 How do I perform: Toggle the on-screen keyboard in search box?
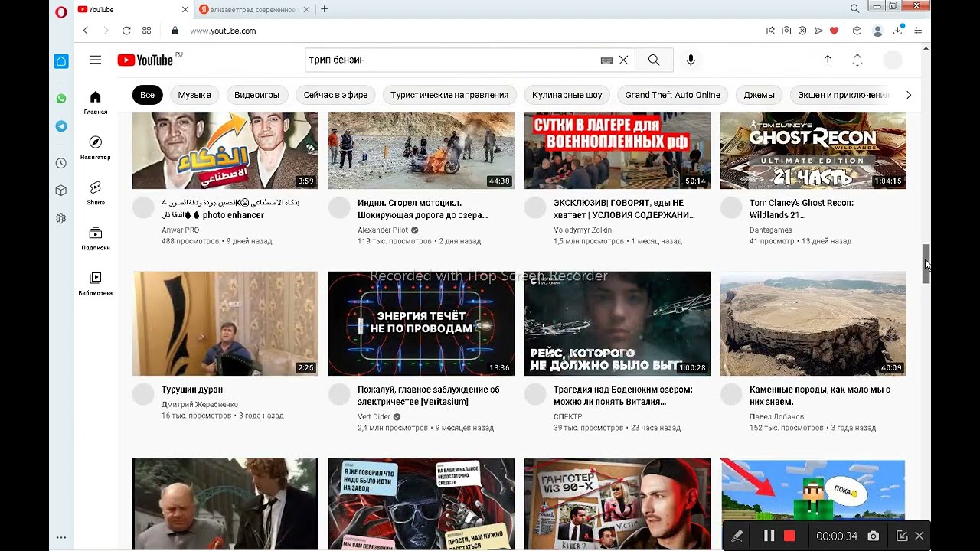point(606,60)
